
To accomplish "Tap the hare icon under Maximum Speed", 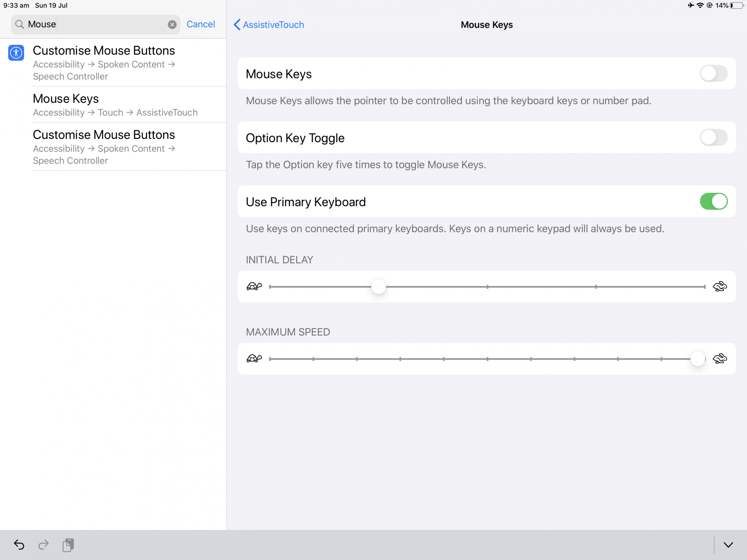I will coord(720,358).
